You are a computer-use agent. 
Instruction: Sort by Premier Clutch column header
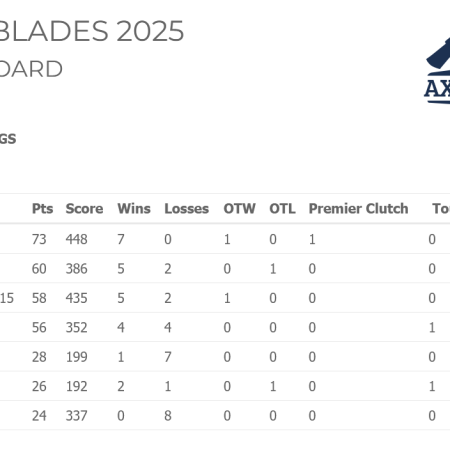pyautogui.click(x=358, y=209)
